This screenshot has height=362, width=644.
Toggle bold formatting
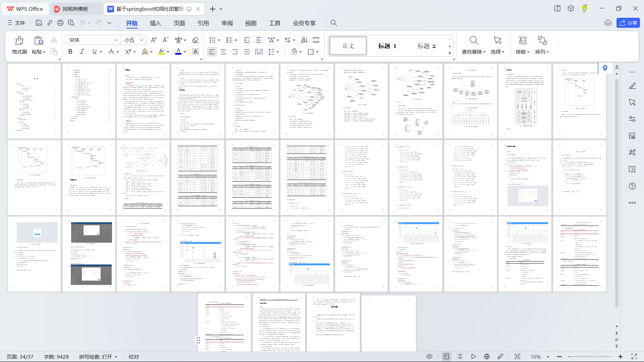pos(70,52)
